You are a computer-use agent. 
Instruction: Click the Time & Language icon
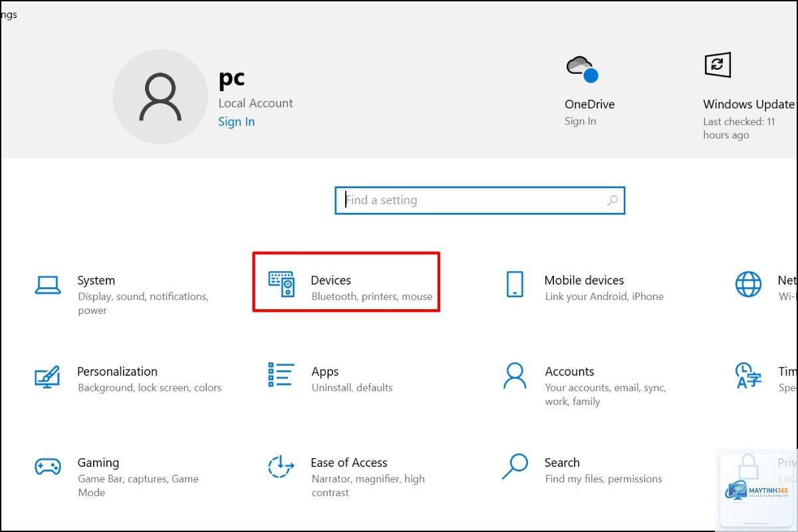coord(748,375)
